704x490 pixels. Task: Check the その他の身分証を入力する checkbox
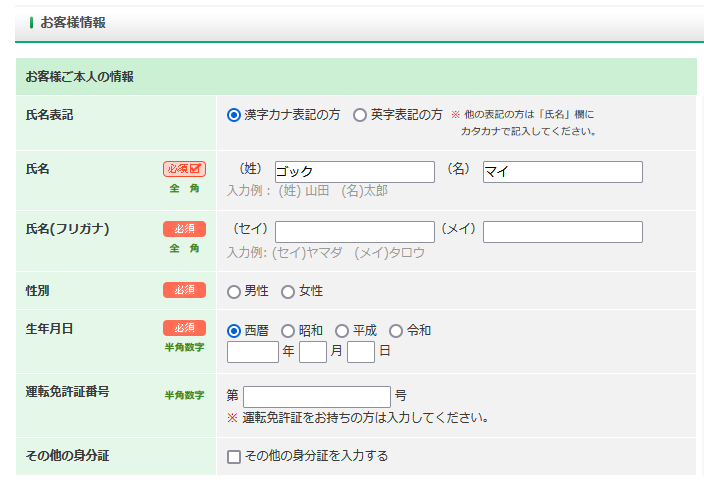[x=234, y=457]
